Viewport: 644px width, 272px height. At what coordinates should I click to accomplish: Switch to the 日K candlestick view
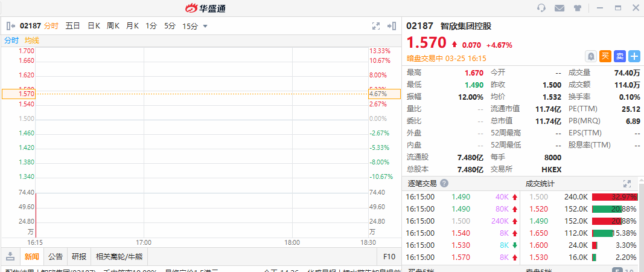coord(94,26)
